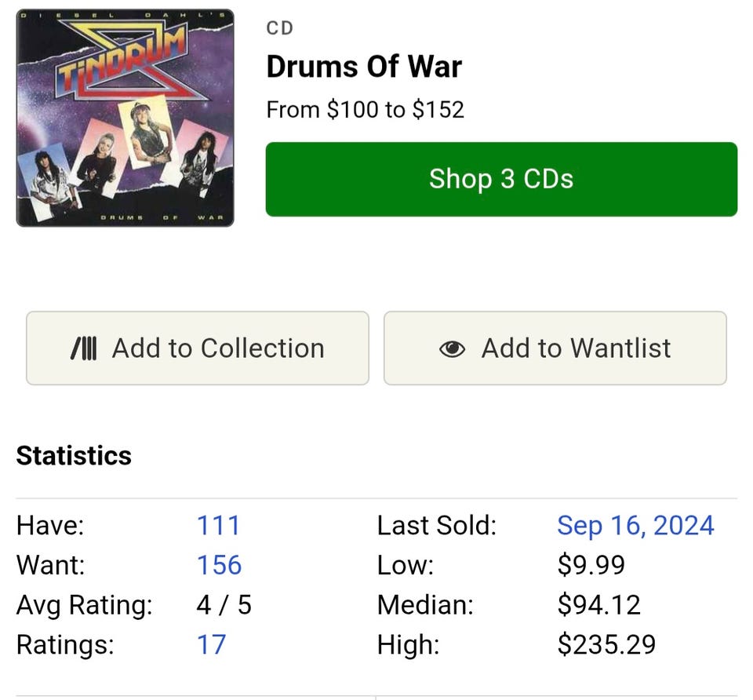Click the Median price $94.12

click(x=598, y=605)
